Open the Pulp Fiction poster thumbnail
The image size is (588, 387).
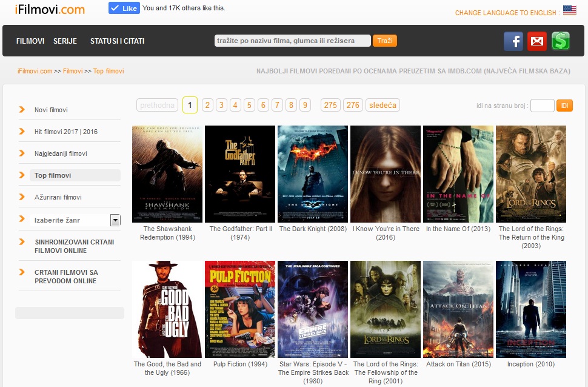click(x=240, y=309)
